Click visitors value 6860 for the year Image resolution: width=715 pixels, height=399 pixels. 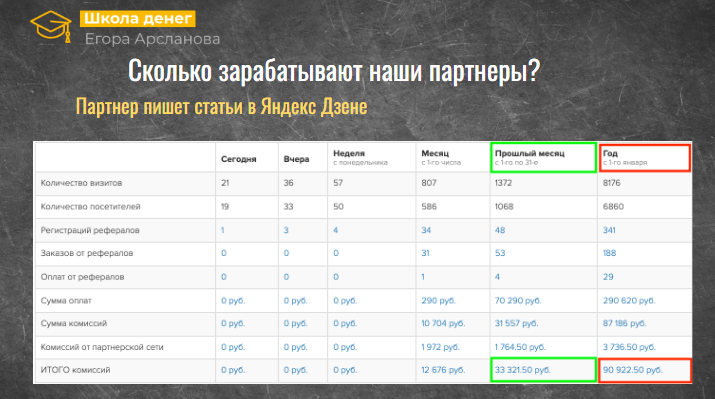[x=613, y=207]
